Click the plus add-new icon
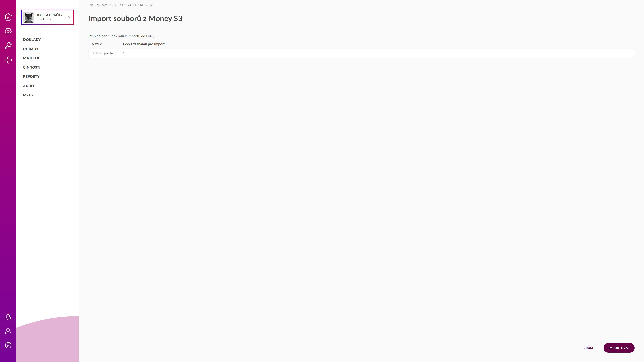 pyautogui.click(x=8, y=60)
